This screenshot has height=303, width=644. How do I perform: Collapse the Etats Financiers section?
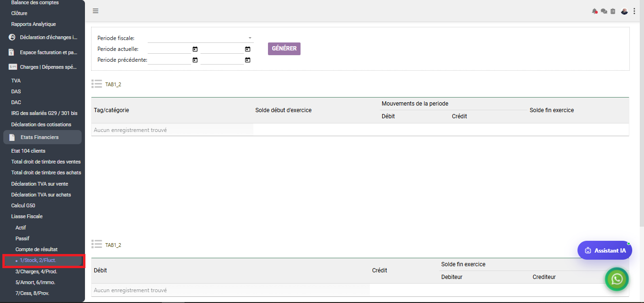(42, 137)
